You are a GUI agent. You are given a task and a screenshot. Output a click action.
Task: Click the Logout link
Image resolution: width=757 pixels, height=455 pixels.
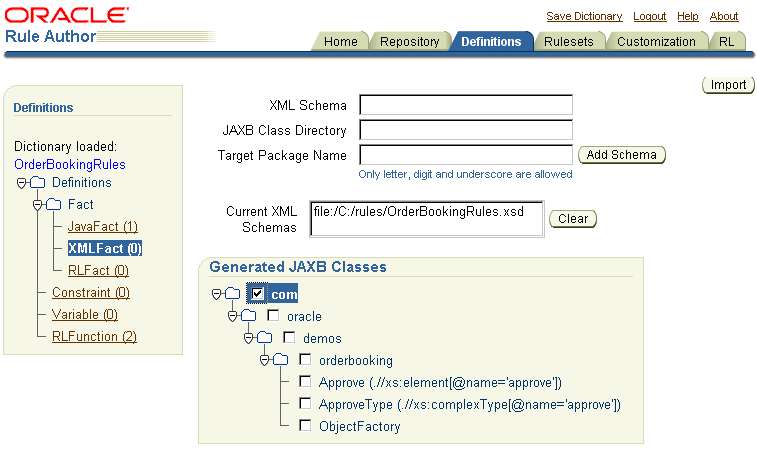click(x=649, y=16)
